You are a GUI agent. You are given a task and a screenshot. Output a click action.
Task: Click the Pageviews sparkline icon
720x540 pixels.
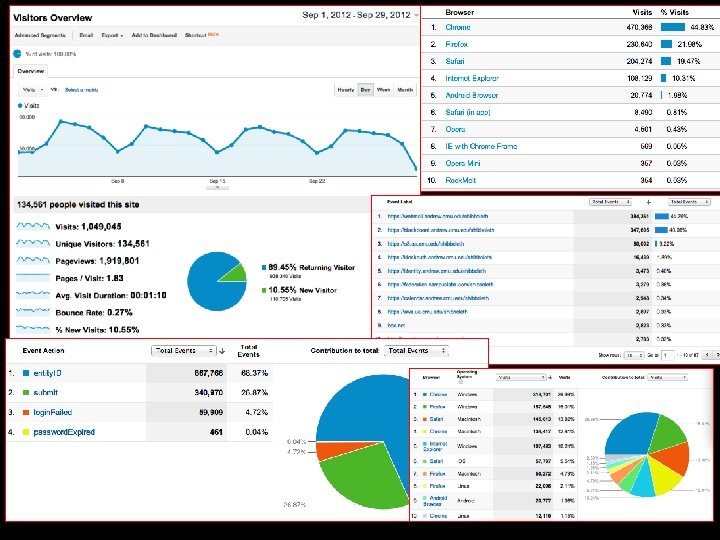coord(33,260)
